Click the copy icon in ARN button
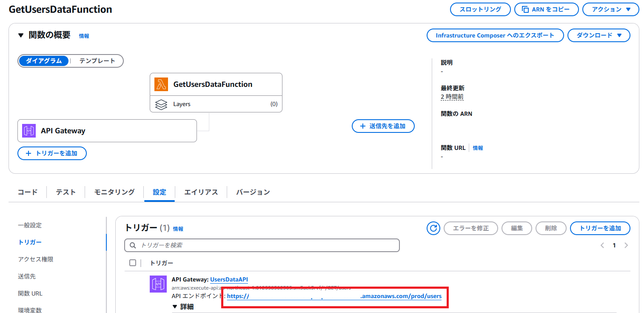 (x=525, y=9)
